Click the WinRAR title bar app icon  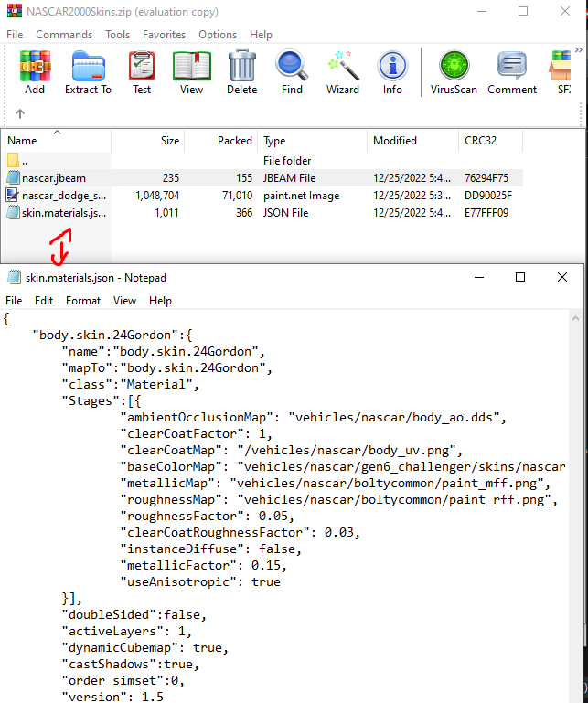coord(14,11)
